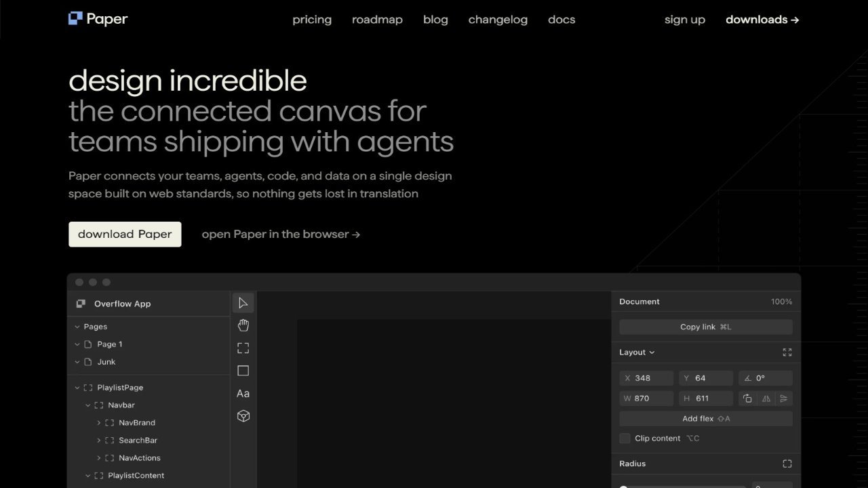Select the Navbar layer name
This screenshot has height=488, width=868.
tap(121, 405)
